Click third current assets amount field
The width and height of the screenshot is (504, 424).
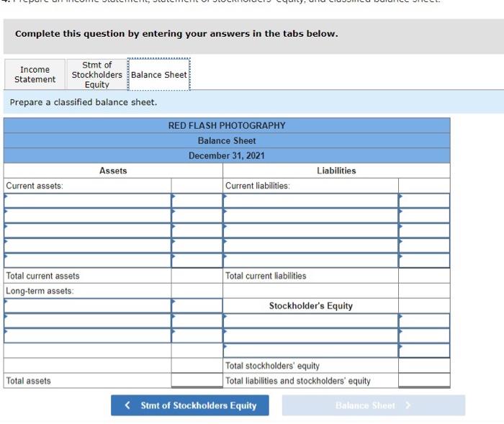[197, 230]
